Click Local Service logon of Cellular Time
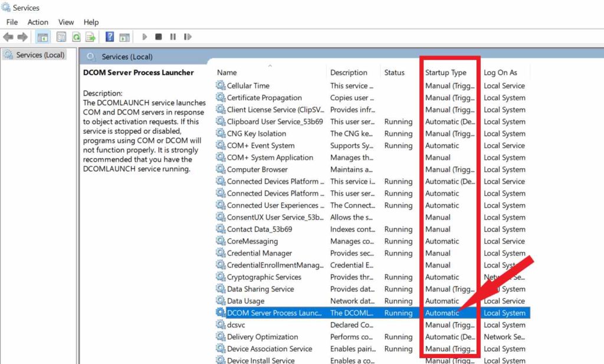Image resolution: width=604 pixels, height=364 pixels. tap(504, 86)
